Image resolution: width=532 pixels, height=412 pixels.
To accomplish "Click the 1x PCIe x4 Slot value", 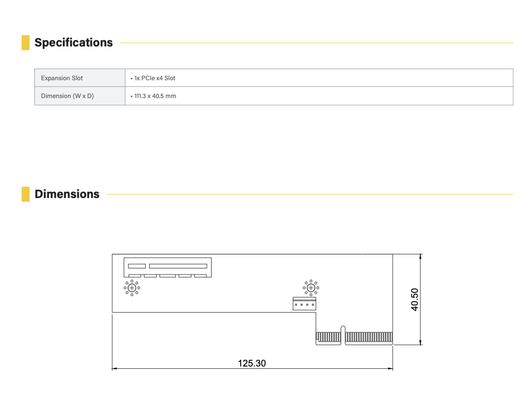I will [155, 78].
